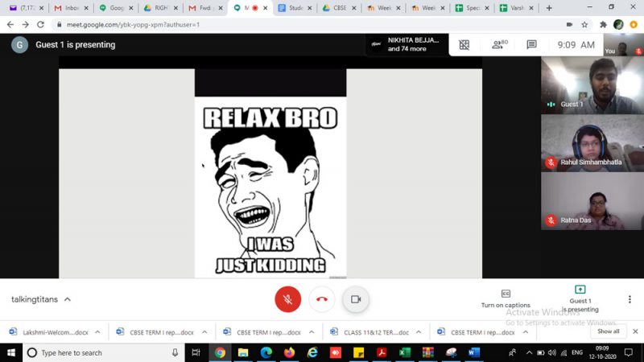Viewport: 644px width, 362px height.
Task: Turn on captions
Action: coord(506,299)
